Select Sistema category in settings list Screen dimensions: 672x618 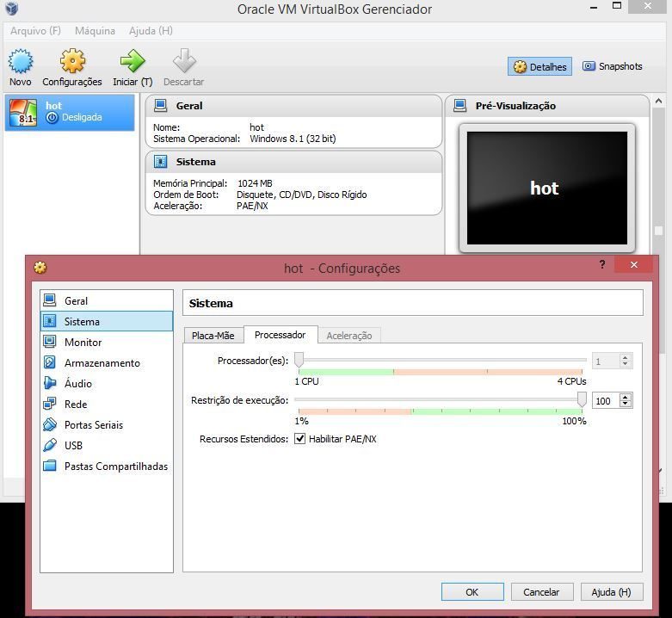point(107,321)
